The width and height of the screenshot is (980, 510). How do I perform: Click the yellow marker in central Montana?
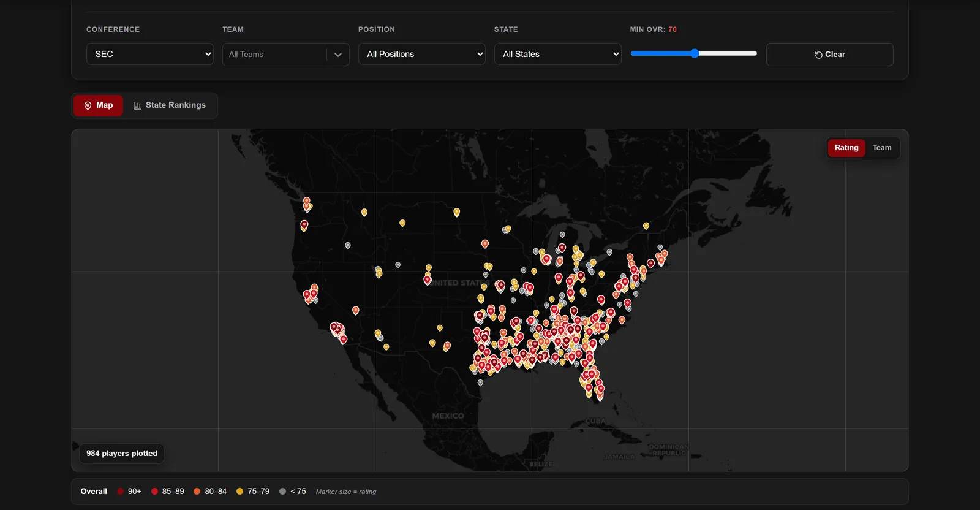point(402,223)
